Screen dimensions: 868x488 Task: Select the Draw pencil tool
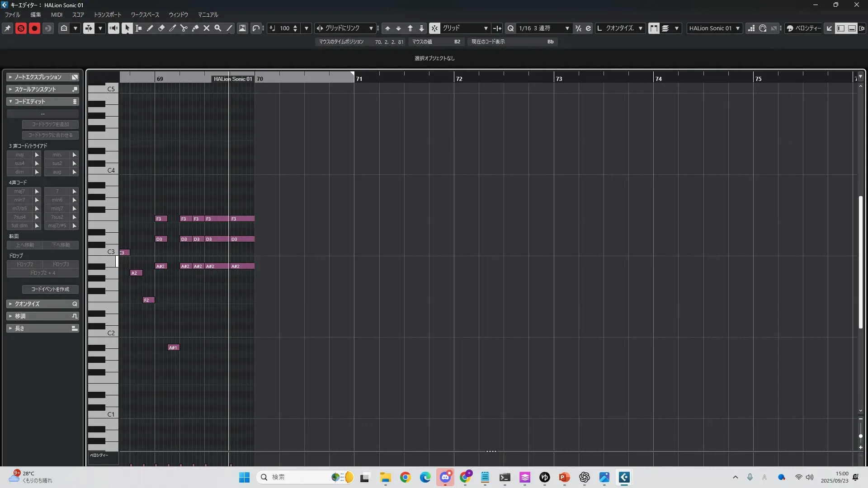click(x=150, y=28)
